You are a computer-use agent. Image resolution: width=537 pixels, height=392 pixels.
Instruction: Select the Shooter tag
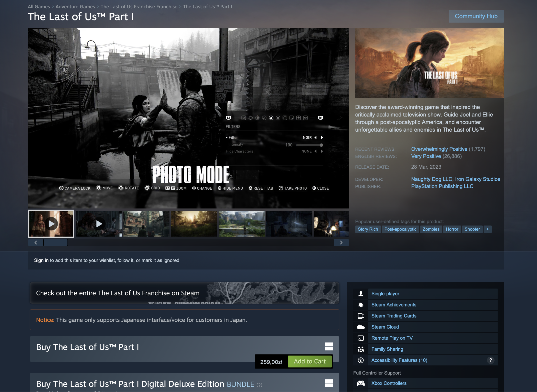click(472, 229)
